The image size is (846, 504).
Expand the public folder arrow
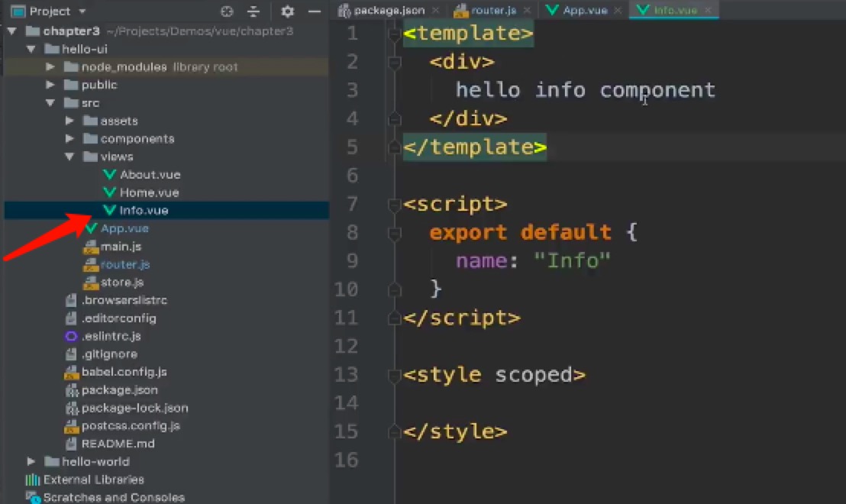(x=50, y=85)
